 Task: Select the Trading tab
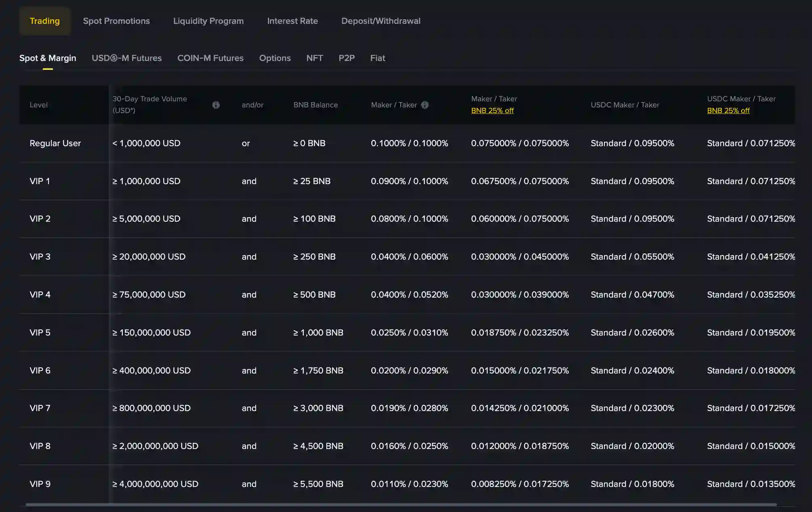click(x=45, y=21)
